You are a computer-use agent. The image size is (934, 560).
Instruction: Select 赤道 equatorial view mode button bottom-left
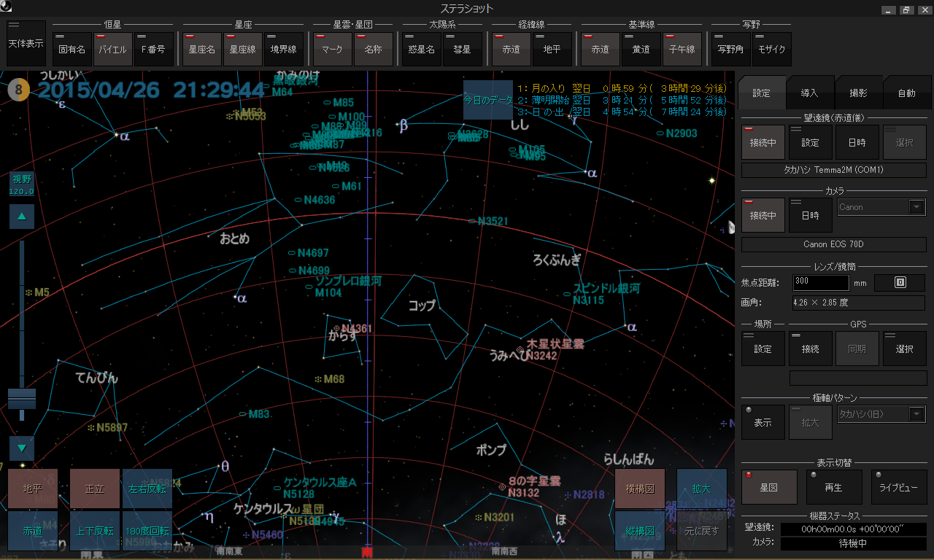click(33, 531)
